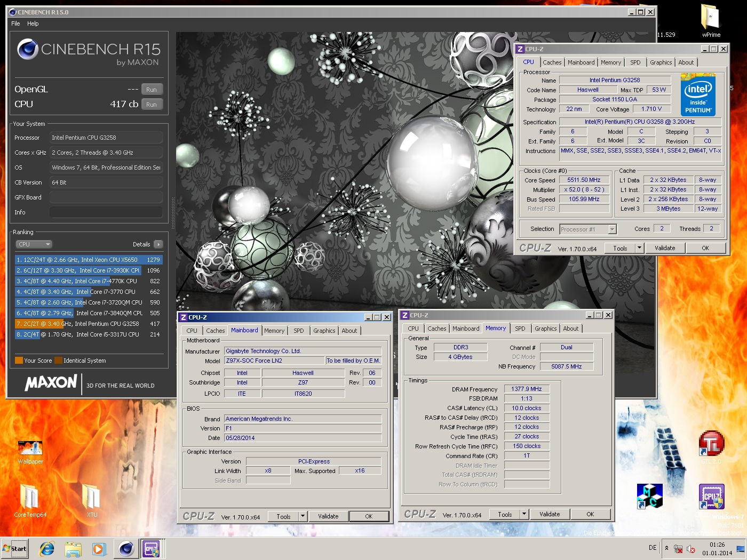Viewport: 747px width, 560px height.
Task: Show desktop via the tray corner icon
Action: (x=741, y=548)
